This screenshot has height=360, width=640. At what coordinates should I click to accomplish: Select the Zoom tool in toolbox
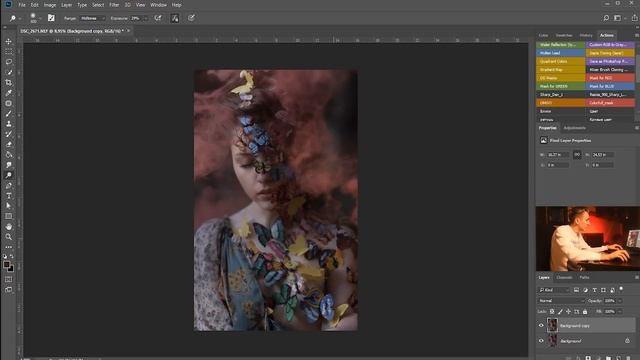click(9, 237)
